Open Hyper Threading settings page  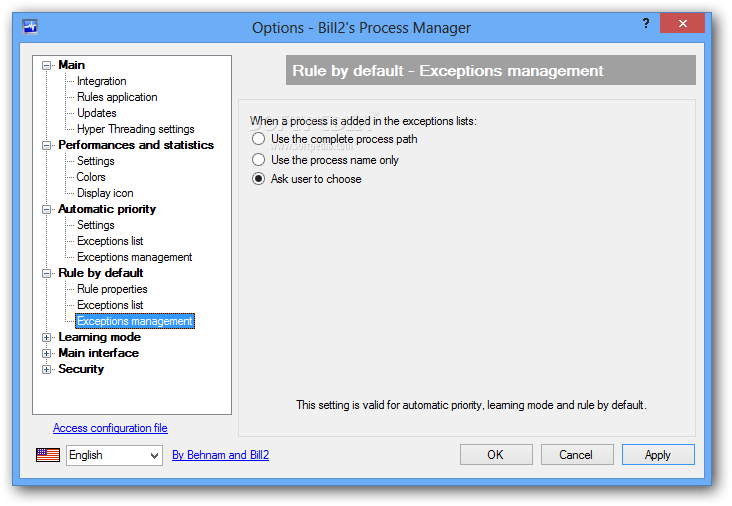pos(135,129)
